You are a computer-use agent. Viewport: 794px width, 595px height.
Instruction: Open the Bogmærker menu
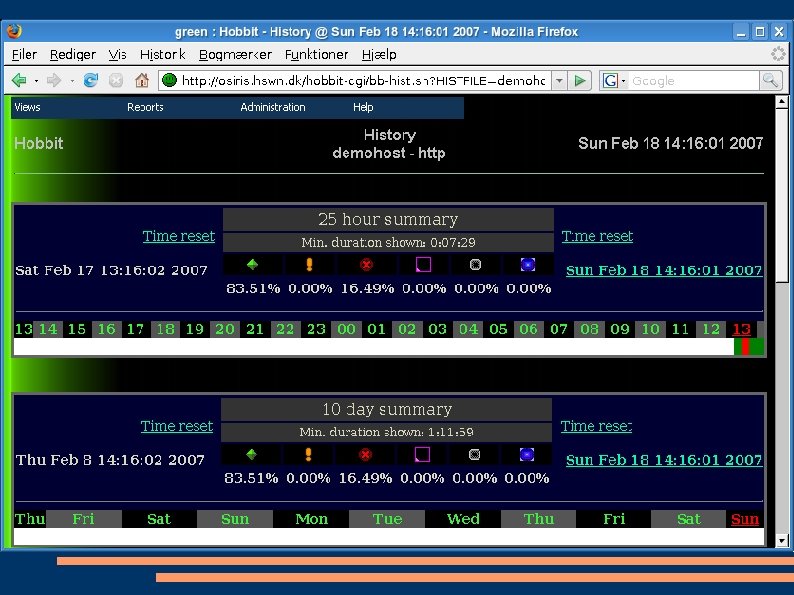point(235,54)
